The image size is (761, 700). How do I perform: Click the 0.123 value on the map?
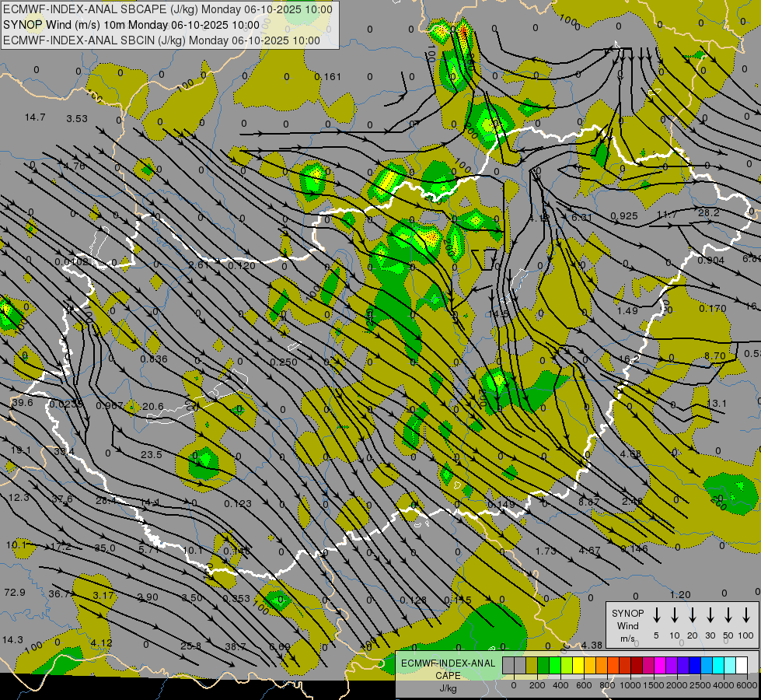238,504
